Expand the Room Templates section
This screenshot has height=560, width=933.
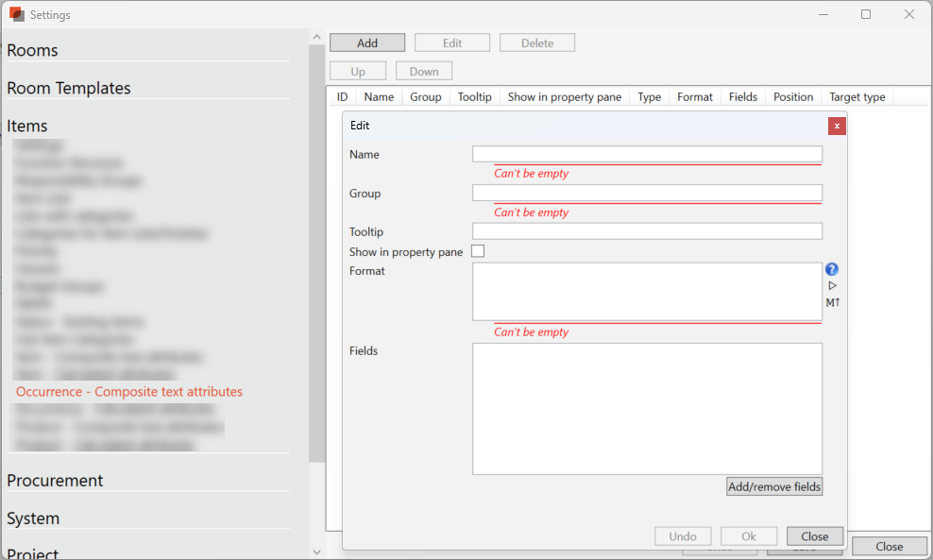coord(69,88)
